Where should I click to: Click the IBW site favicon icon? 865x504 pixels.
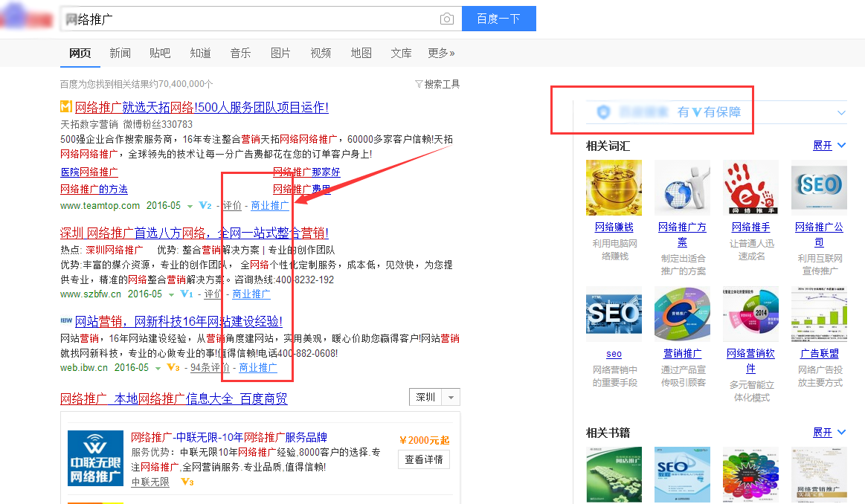[x=66, y=320]
